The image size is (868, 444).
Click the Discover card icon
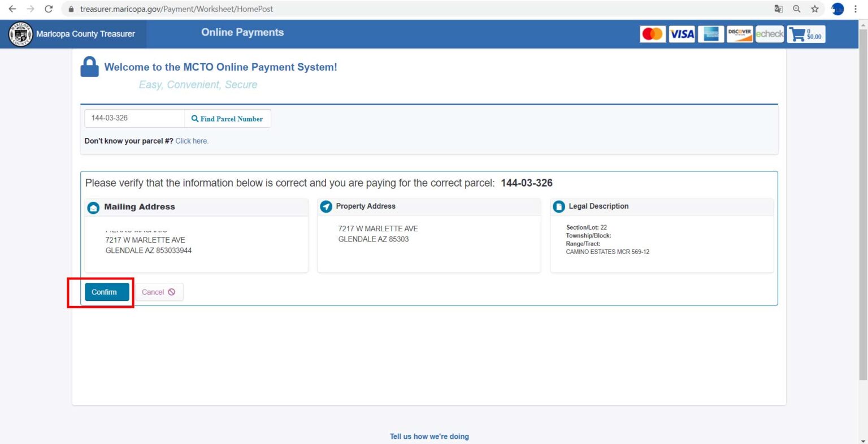[x=740, y=34]
